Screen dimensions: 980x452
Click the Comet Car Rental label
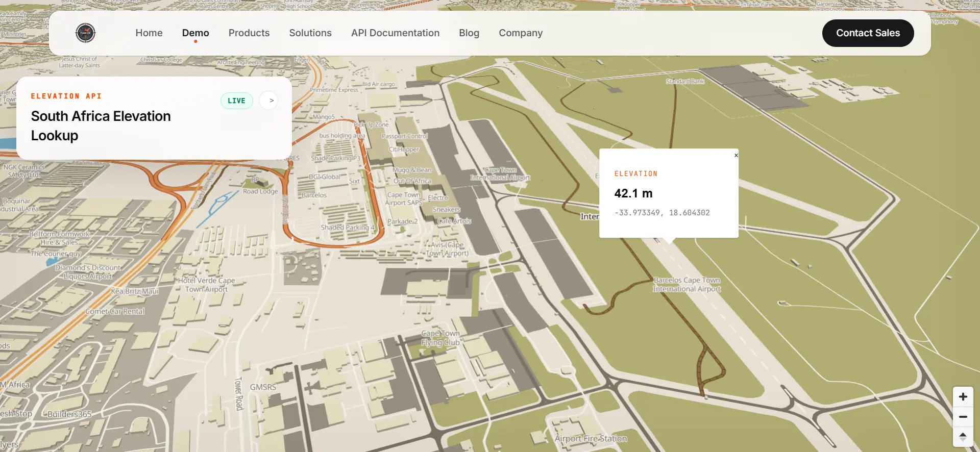click(115, 311)
